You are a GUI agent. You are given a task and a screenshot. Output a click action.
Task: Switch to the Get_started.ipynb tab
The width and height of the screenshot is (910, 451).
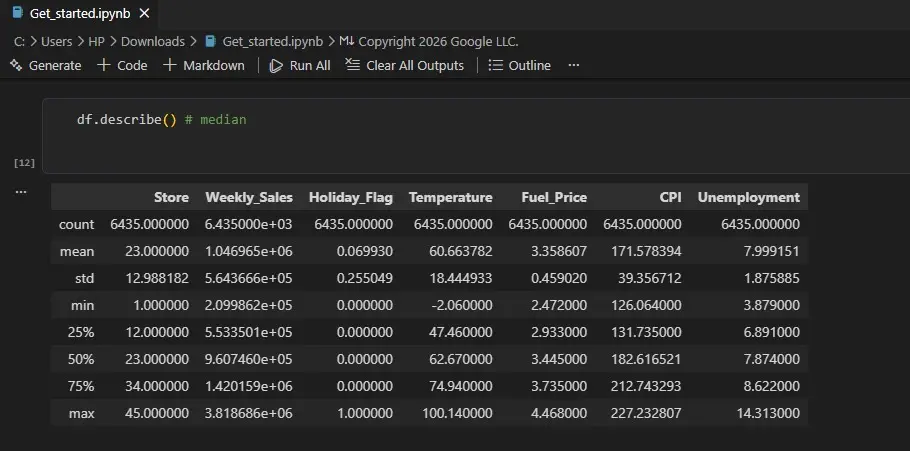(x=78, y=13)
